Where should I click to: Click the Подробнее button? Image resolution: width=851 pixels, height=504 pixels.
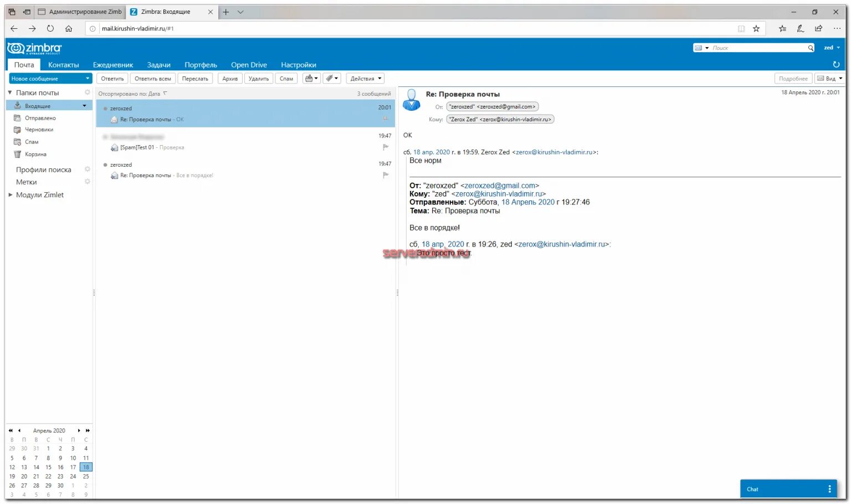793,79
